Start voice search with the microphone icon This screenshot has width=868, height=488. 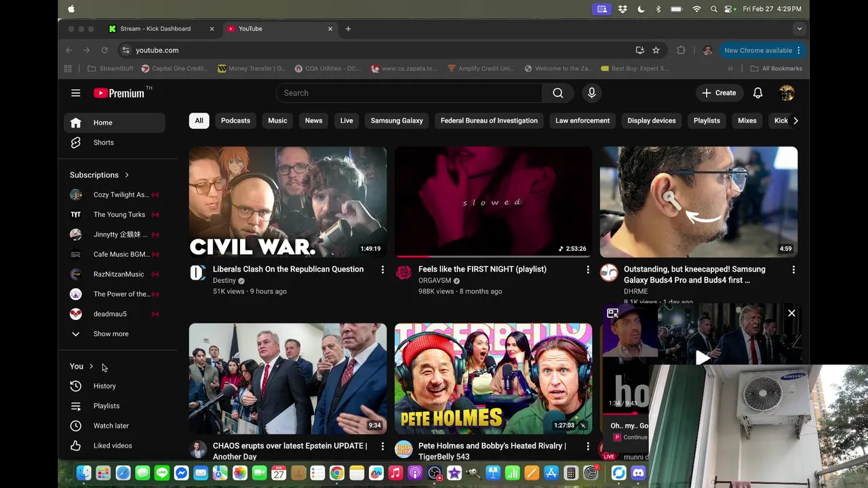pyautogui.click(x=591, y=93)
